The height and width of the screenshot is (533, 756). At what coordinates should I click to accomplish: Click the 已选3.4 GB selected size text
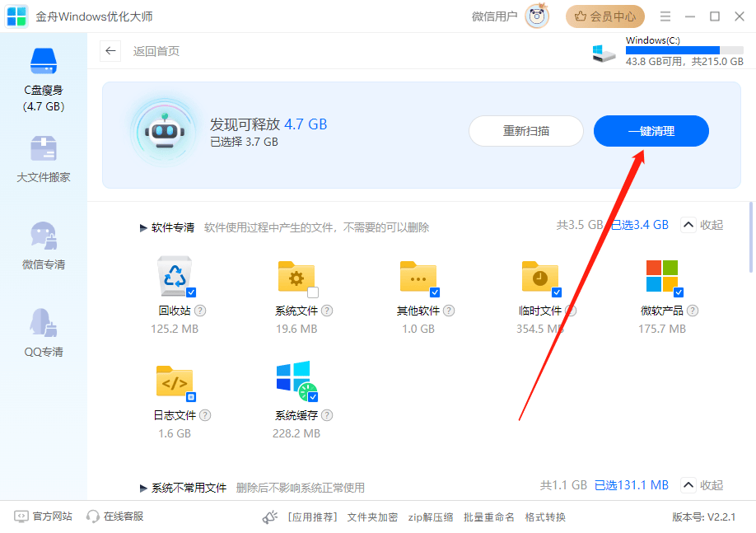coord(640,225)
